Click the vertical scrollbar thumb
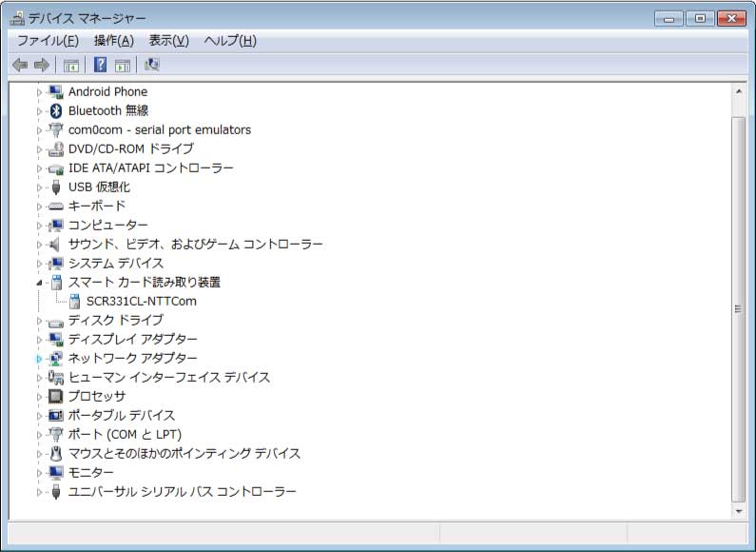Viewport: 756px width, 552px height. [738, 308]
